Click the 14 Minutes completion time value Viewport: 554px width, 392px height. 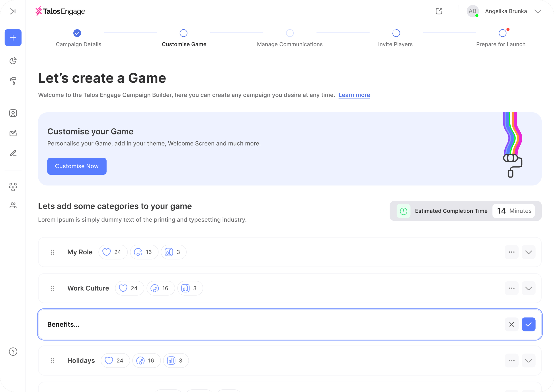(x=513, y=211)
